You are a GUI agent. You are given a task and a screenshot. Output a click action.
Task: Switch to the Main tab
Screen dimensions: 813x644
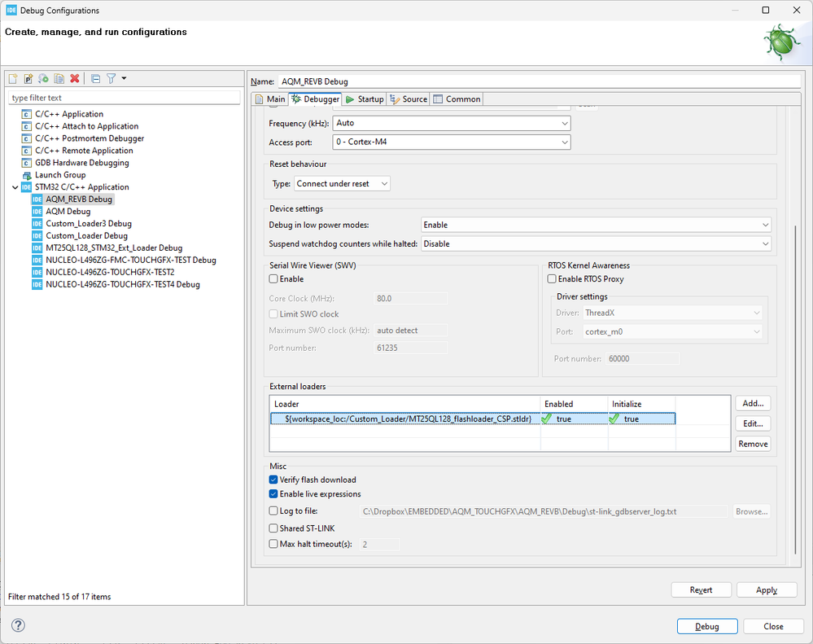[271, 99]
